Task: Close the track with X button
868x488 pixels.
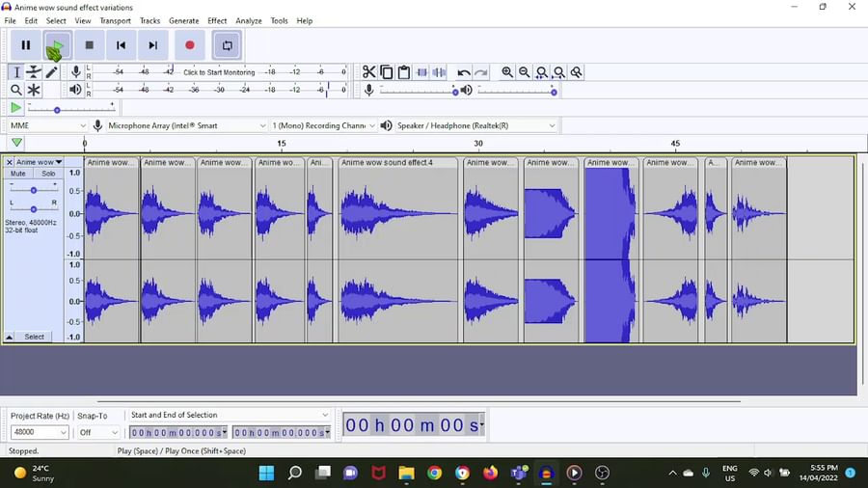Action: coord(10,162)
